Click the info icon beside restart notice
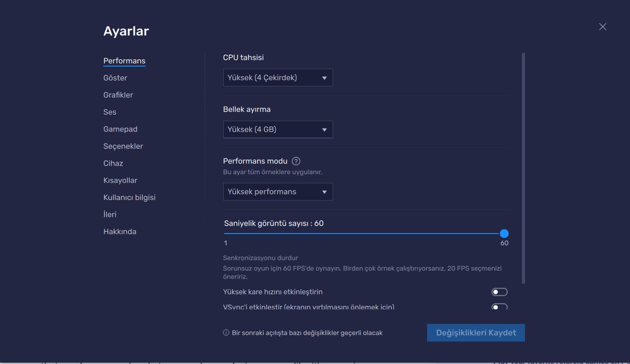630x364 pixels. [x=226, y=333]
